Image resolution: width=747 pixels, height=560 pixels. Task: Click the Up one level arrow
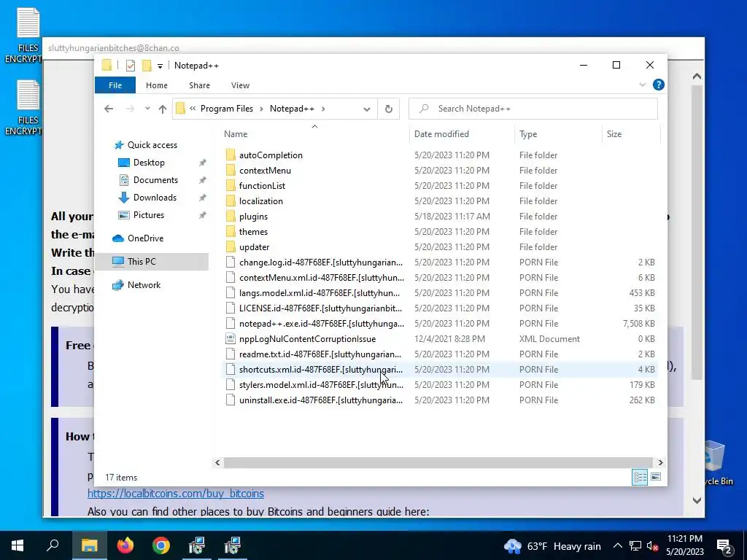[x=163, y=109]
